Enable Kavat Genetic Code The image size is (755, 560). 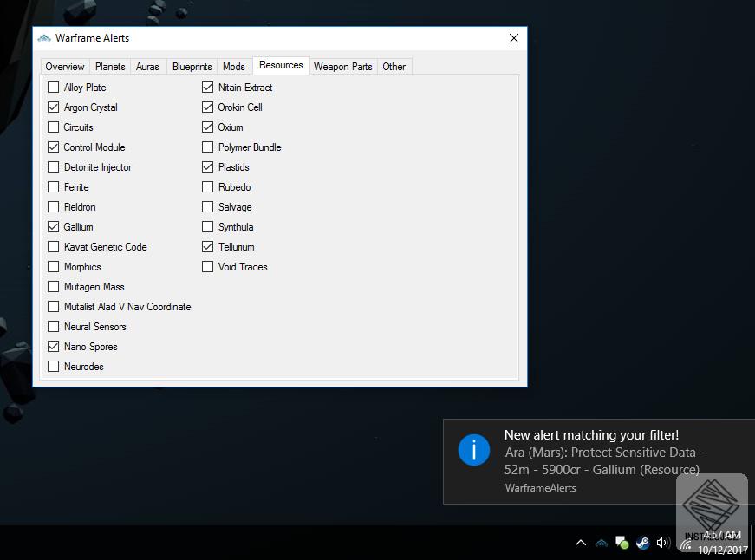(54, 247)
